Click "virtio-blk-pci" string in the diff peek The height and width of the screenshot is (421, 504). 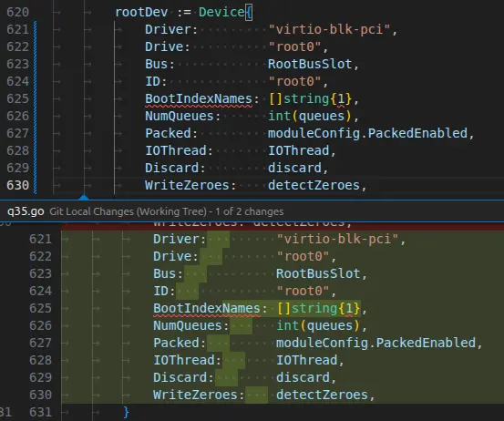pyautogui.click(x=337, y=239)
